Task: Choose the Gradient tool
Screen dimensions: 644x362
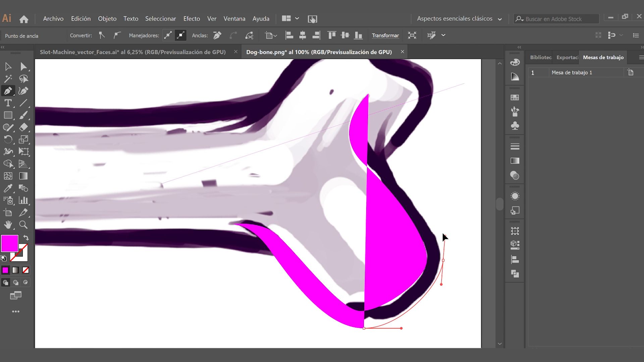Action: pyautogui.click(x=23, y=176)
